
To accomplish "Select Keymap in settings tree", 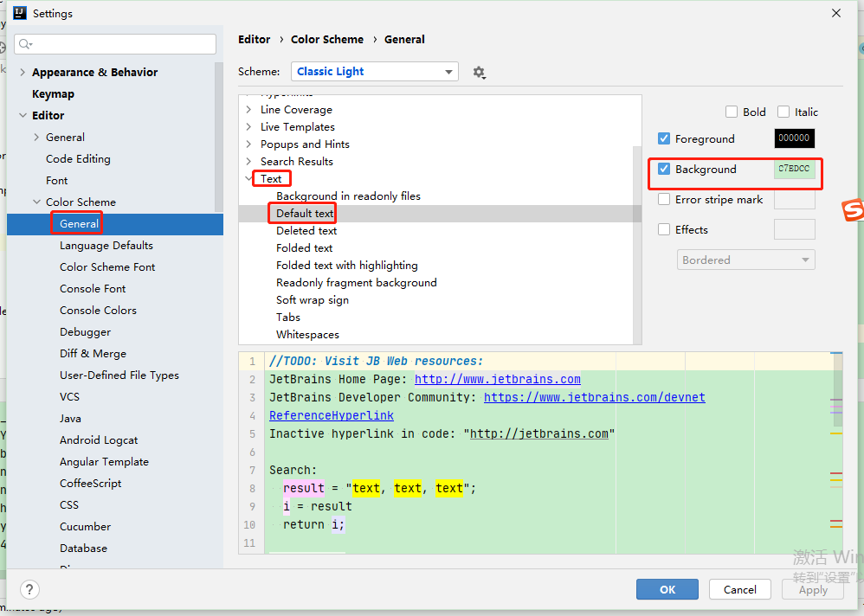I will (x=53, y=93).
